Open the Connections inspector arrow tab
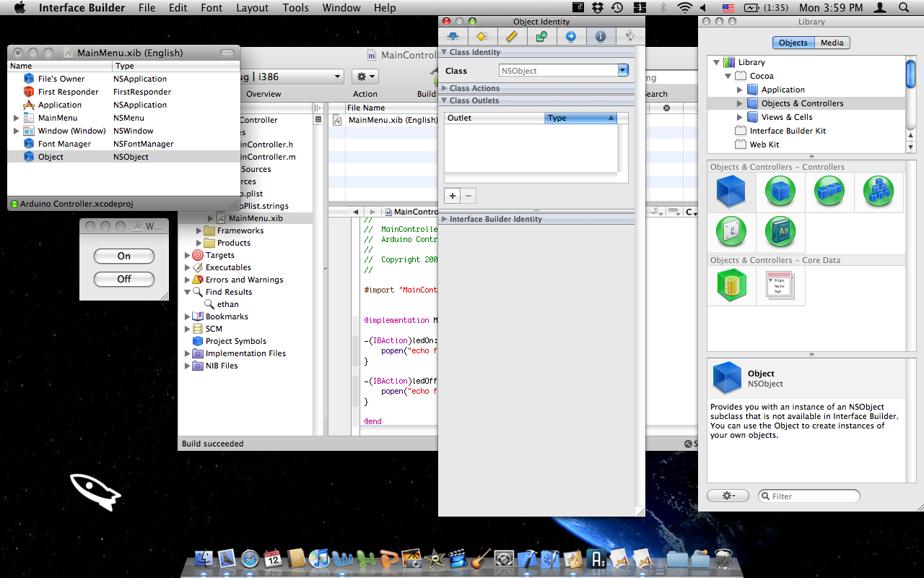The image size is (924, 578). (571, 36)
